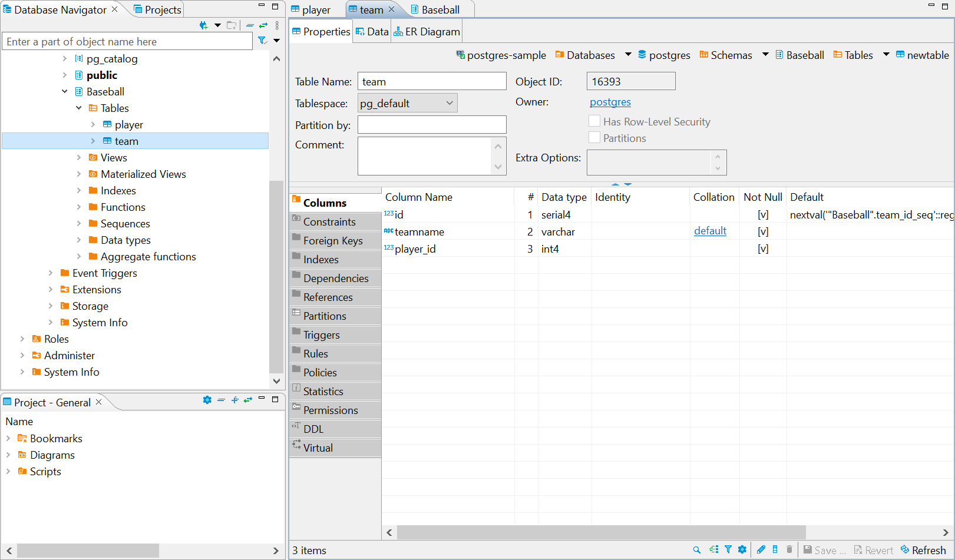Open the New Connection dropdown arrow
The image size is (955, 560).
(217, 25)
